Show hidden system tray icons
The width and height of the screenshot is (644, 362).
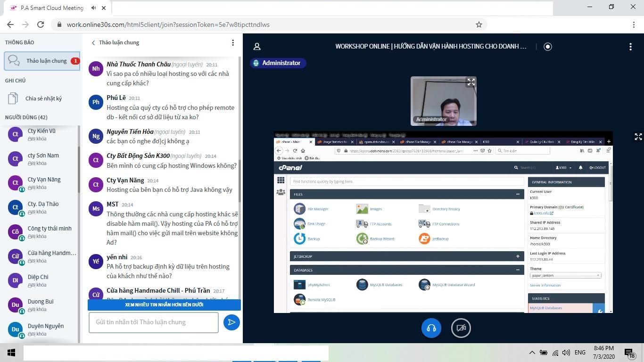[x=532, y=353]
